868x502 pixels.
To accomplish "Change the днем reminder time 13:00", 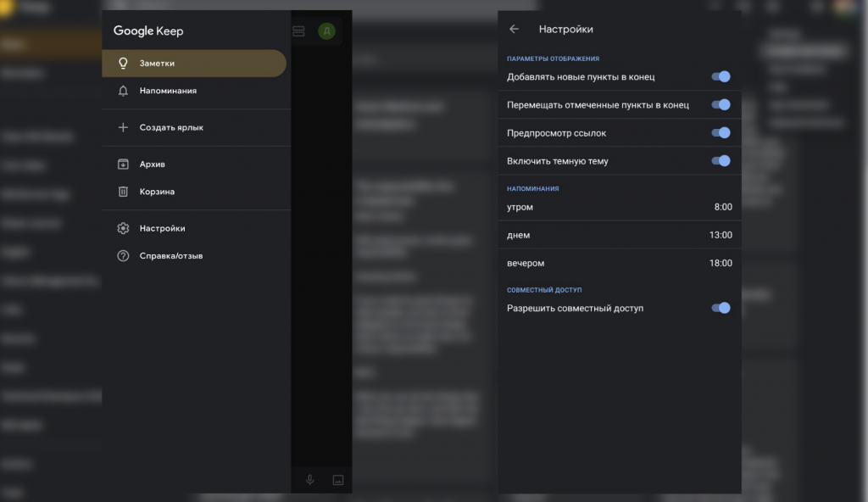I will (x=721, y=235).
